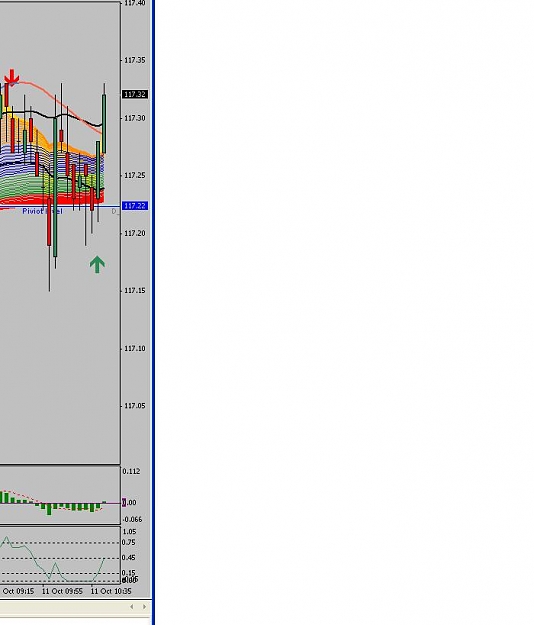Click the 117.20 price scale label

[x=135, y=233]
